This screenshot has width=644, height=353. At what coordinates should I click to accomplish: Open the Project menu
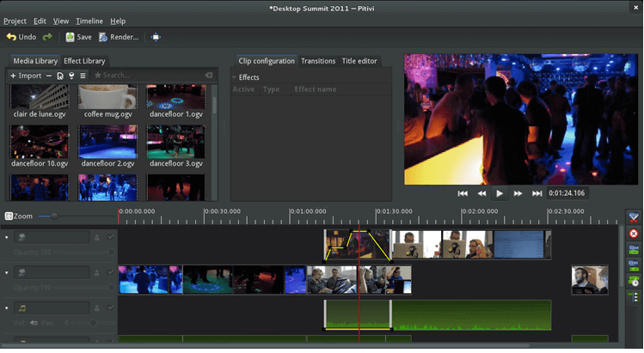point(15,21)
